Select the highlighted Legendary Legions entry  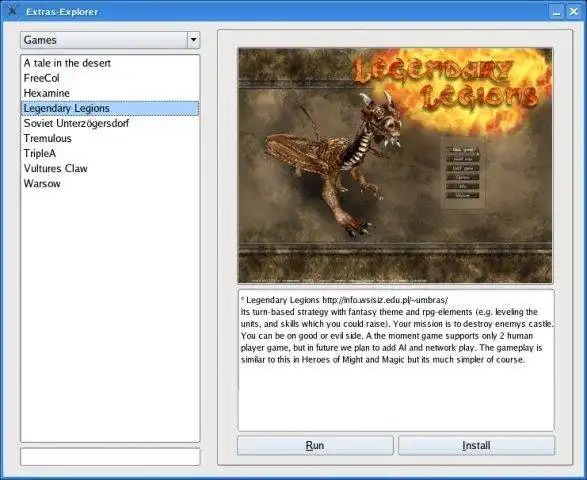(x=110, y=108)
